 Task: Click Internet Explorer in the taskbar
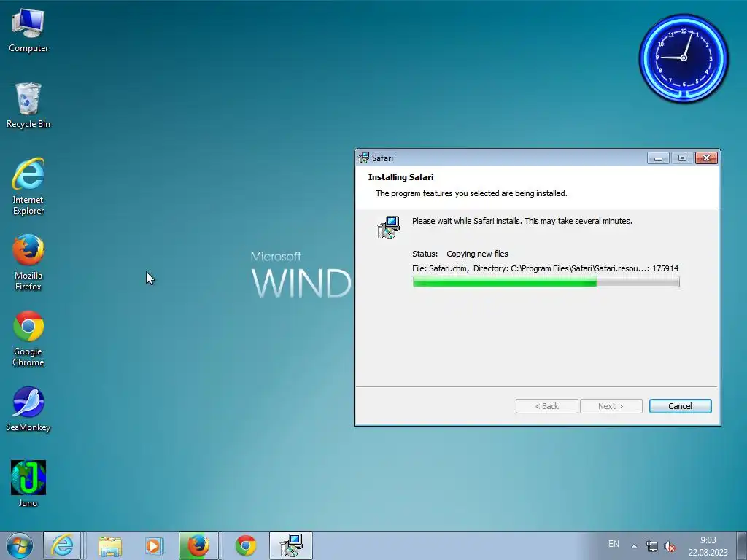tap(62, 545)
